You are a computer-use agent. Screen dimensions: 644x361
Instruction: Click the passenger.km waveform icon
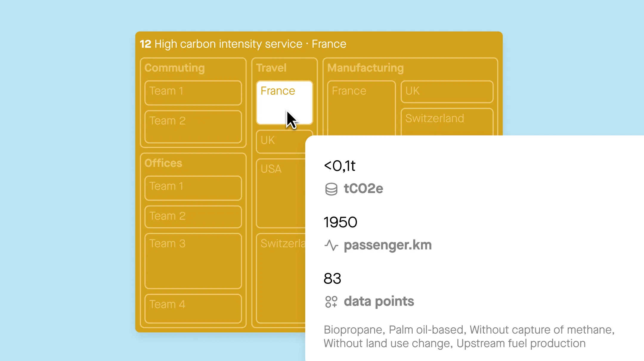point(331,245)
